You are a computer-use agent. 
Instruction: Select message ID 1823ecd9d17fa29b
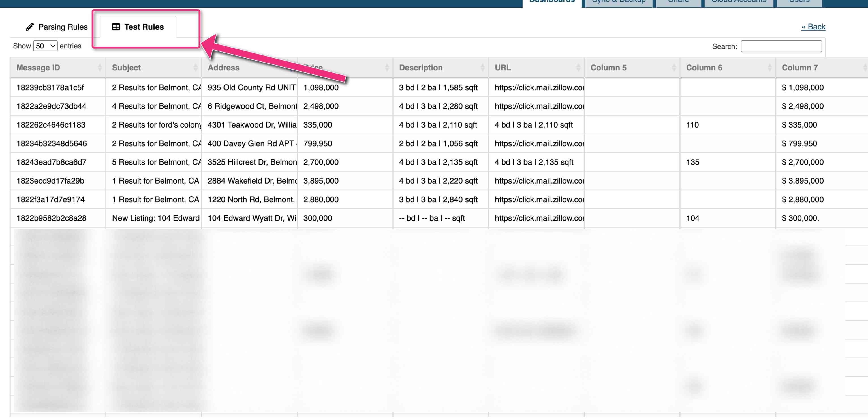[50, 181]
